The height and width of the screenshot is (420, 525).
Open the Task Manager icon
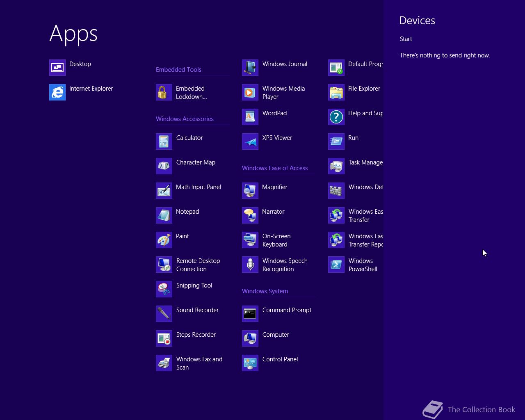[336, 166]
